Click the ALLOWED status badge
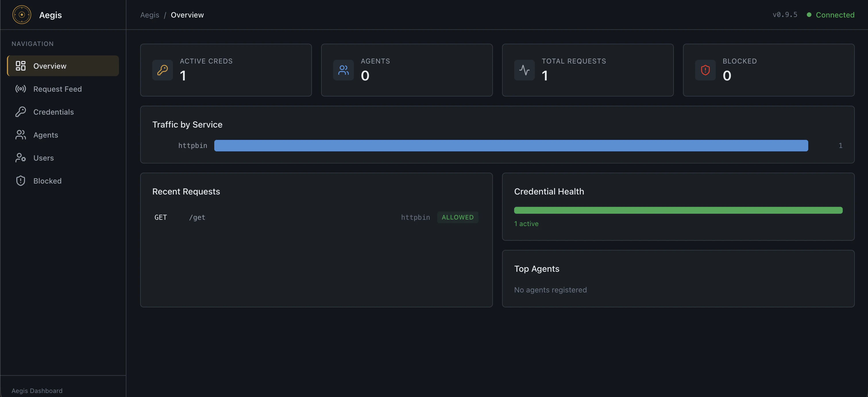Viewport: 868px width, 397px height. coord(457,217)
